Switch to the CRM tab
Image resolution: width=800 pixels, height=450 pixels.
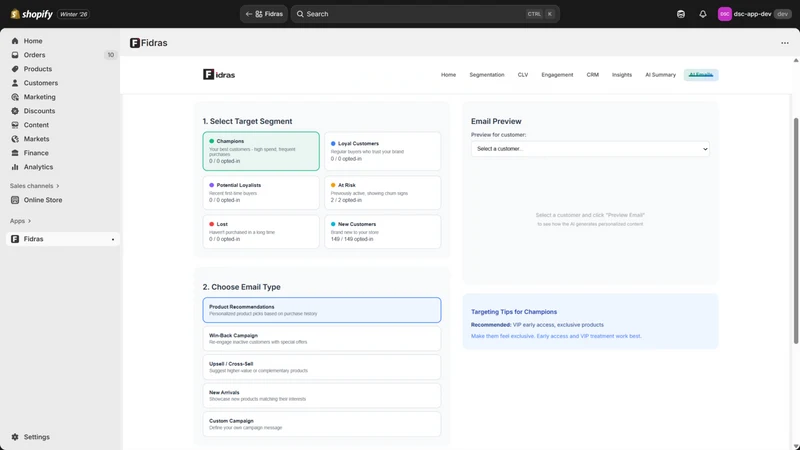click(x=592, y=74)
